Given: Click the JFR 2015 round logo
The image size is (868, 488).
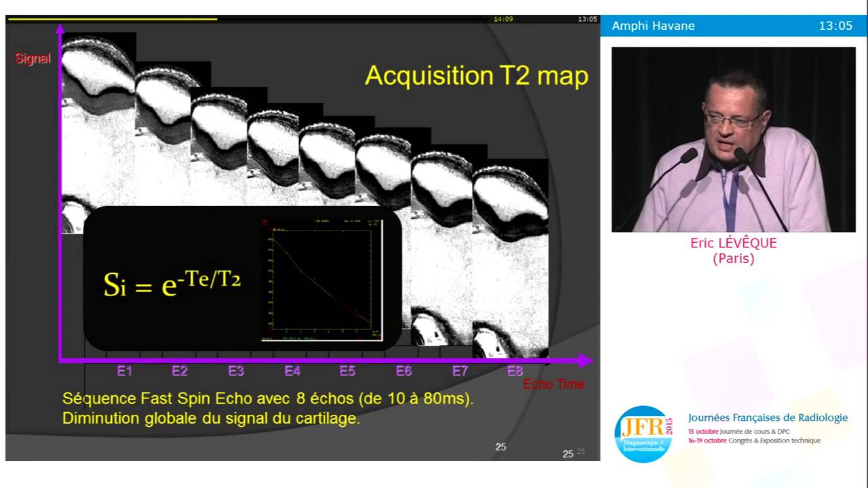Looking at the screenshot, I should coord(644,434).
